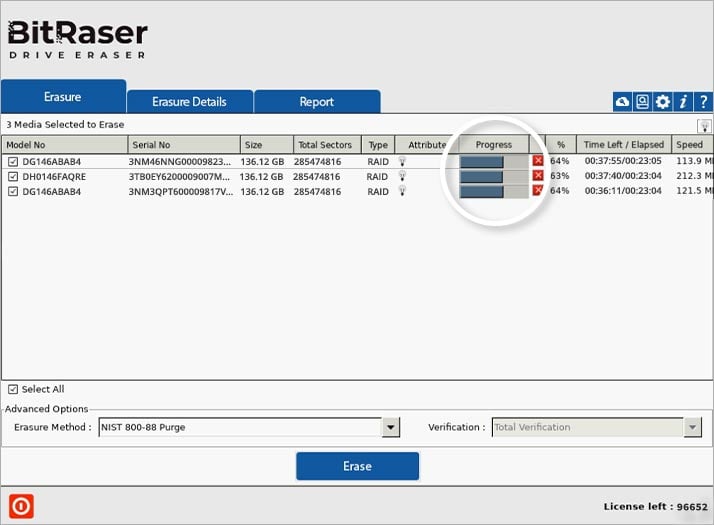Screen dimensions: 714x525
Task: Click the Progress column header
Action: click(x=494, y=145)
